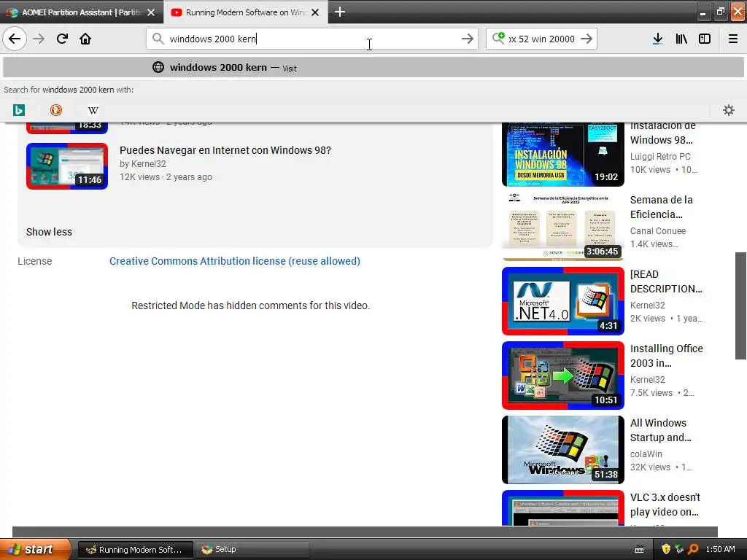Switch to Setup taskbar item

(x=252, y=550)
